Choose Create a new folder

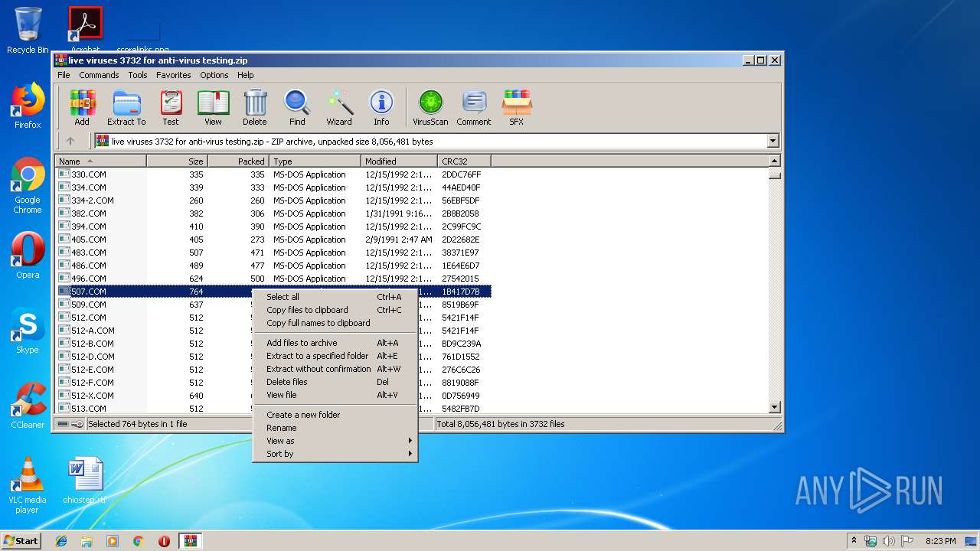coord(335,415)
